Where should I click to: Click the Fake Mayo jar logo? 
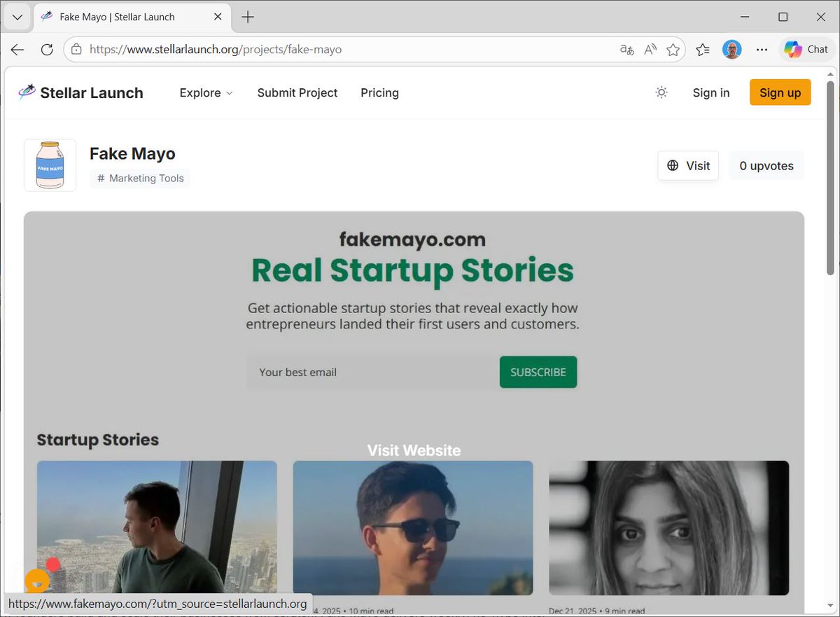pyautogui.click(x=50, y=165)
